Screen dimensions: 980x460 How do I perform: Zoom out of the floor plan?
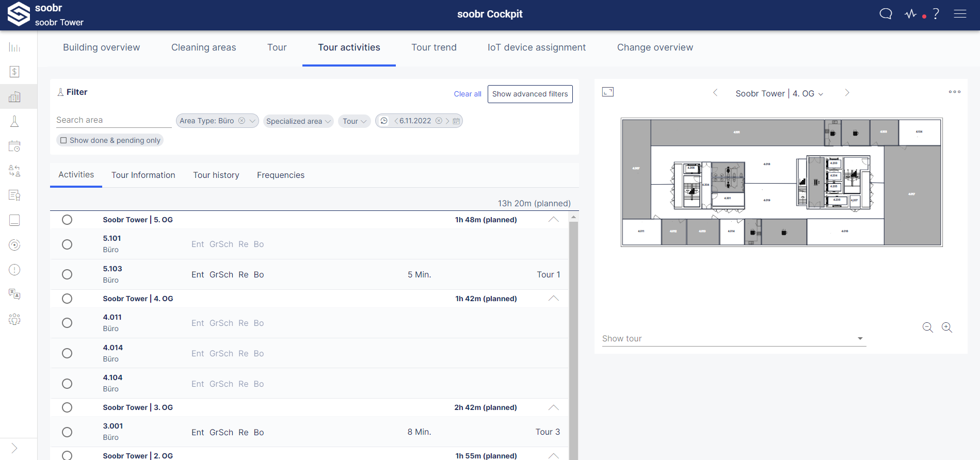(x=927, y=327)
